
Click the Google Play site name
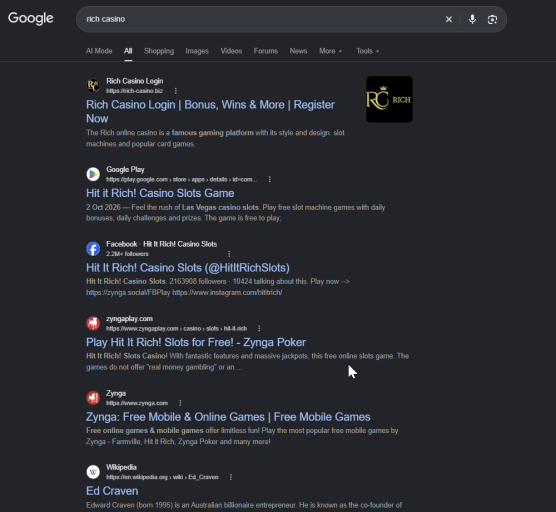(x=125, y=169)
